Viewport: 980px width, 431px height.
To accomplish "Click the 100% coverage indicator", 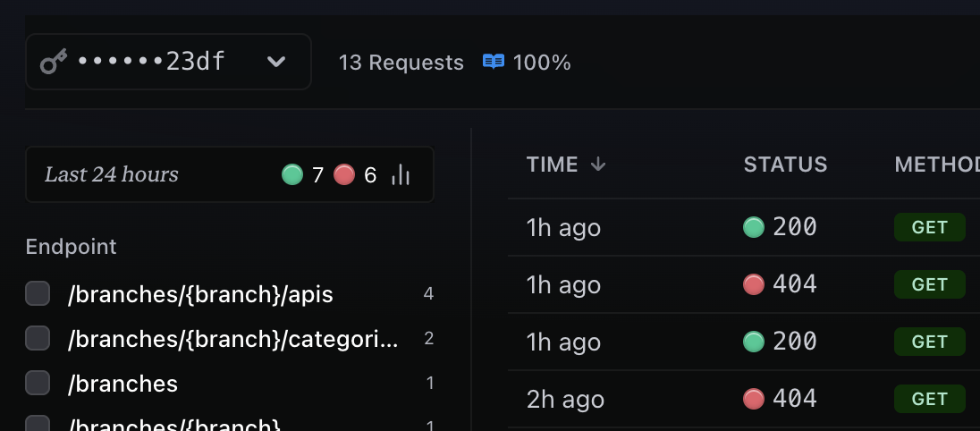I will point(542,63).
